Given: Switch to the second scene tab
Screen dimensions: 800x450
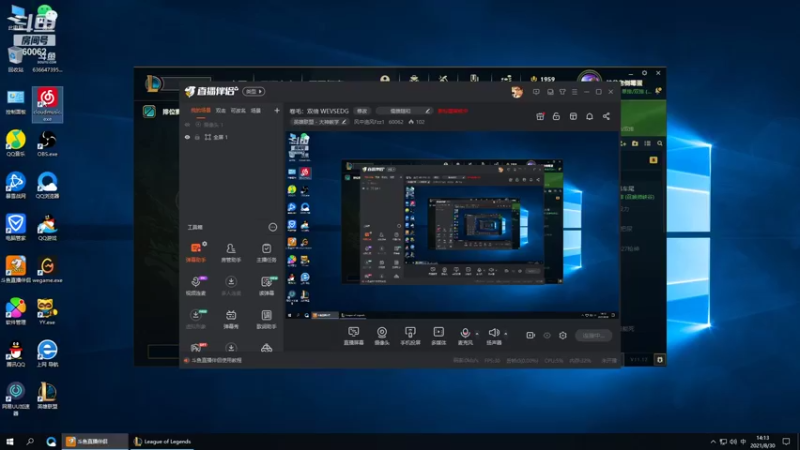Looking at the screenshot, I should pos(220,111).
